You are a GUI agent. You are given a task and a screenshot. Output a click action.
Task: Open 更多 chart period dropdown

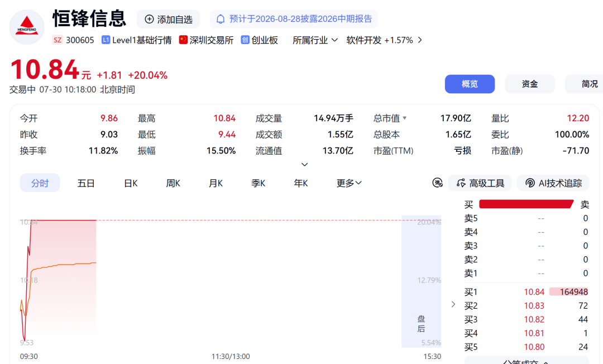click(349, 183)
